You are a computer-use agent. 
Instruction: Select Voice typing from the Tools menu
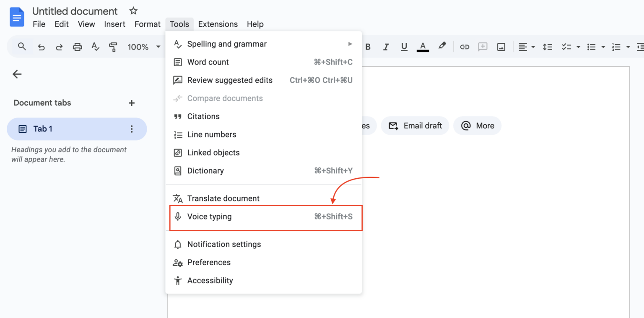210,216
